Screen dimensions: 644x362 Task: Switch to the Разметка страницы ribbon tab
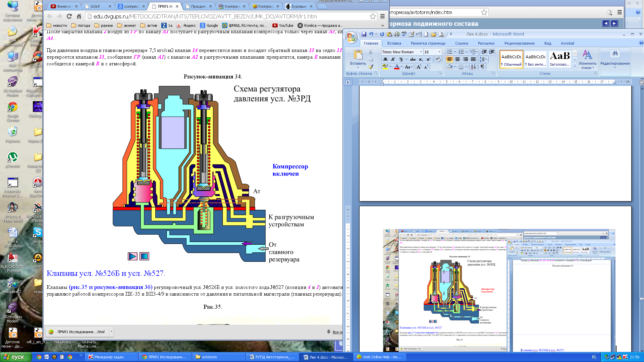428,43
